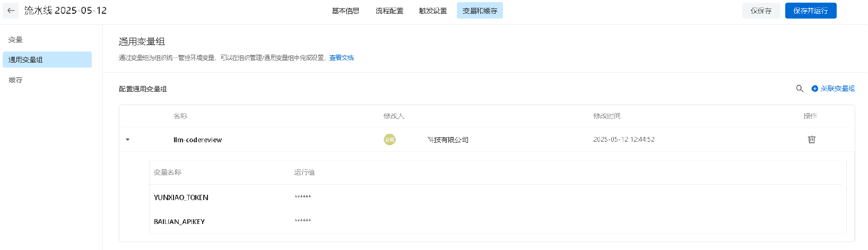The height and width of the screenshot is (250, 868).
Task: Click the back arrow icon
Action: [11, 11]
